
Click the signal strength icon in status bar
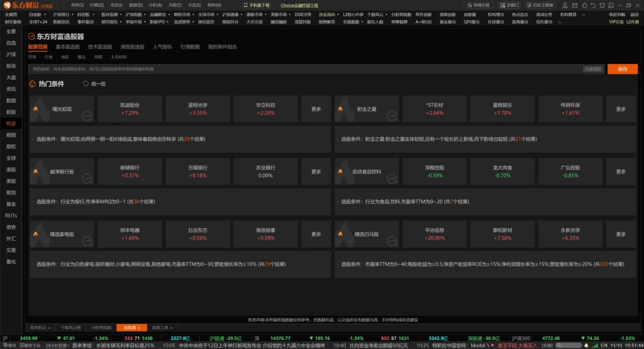point(595,345)
